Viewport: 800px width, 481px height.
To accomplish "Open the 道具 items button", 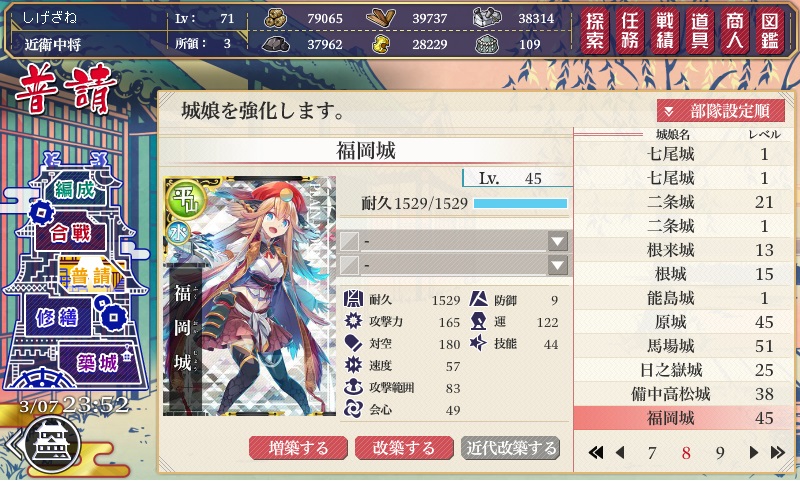I will (700, 30).
